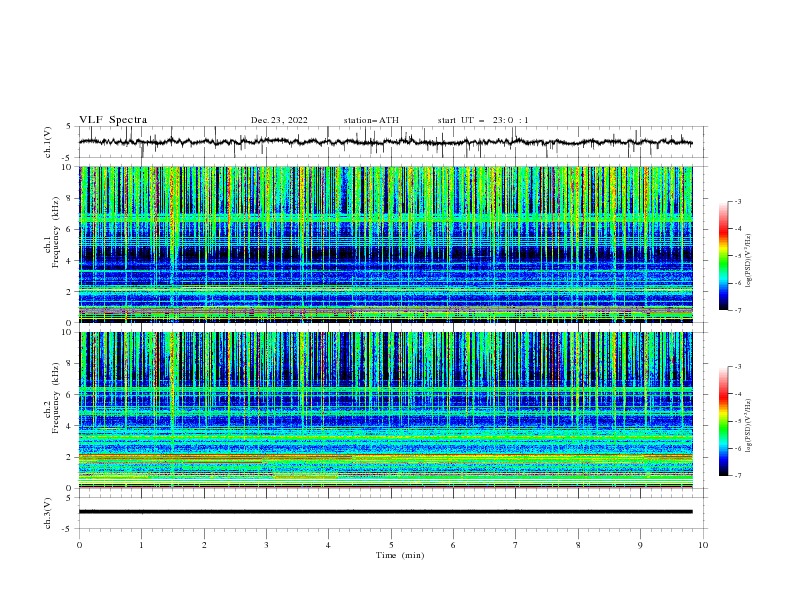Select the "start UT = 23:0 :1" text
The image size is (792, 612).
coord(483,120)
